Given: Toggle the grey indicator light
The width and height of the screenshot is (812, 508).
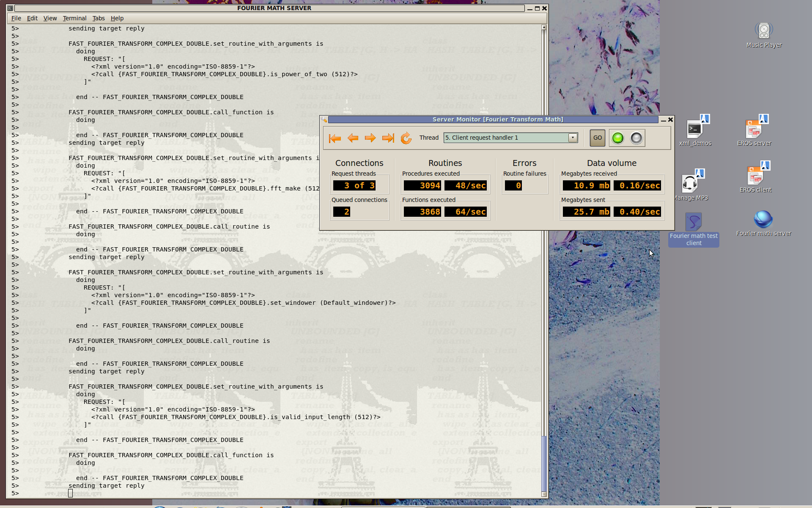Looking at the screenshot, I should pyautogui.click(x=636, y=138).
